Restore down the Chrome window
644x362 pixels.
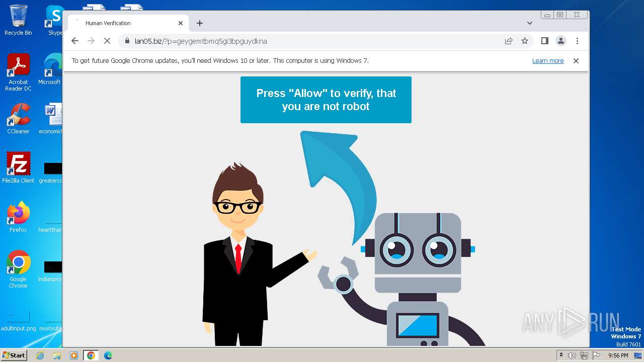tap(560, 15)
